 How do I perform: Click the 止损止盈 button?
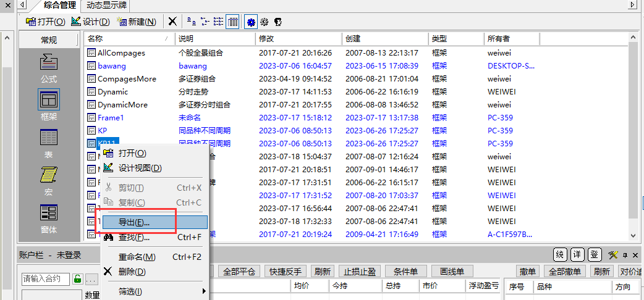[360, 272]
